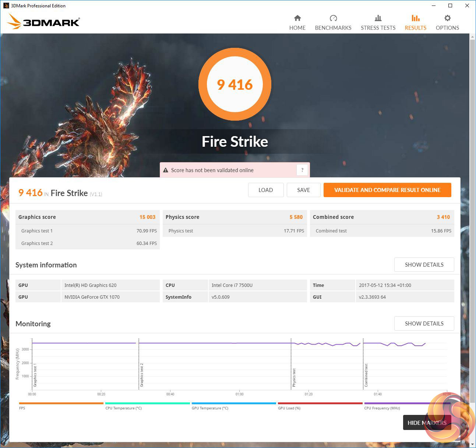Open the OPTIONS tab label
Screen dimensions: 476x448
(447, 28)
